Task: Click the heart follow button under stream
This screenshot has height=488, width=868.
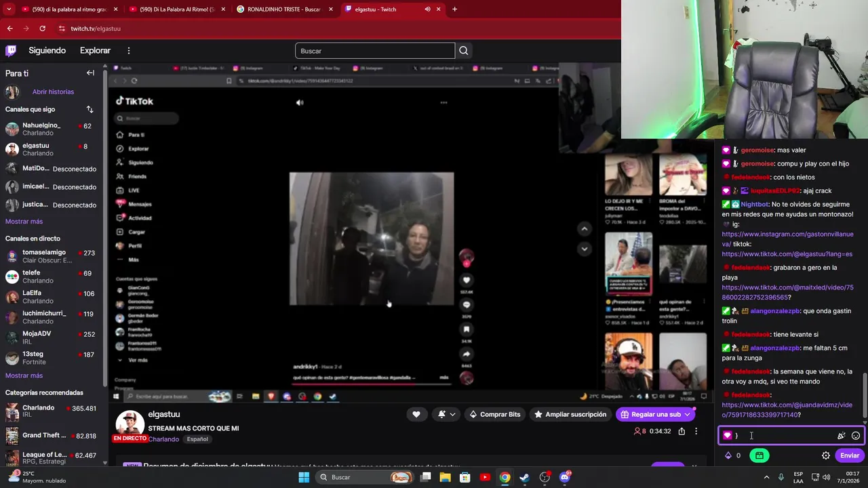Action: coord(416,414)
